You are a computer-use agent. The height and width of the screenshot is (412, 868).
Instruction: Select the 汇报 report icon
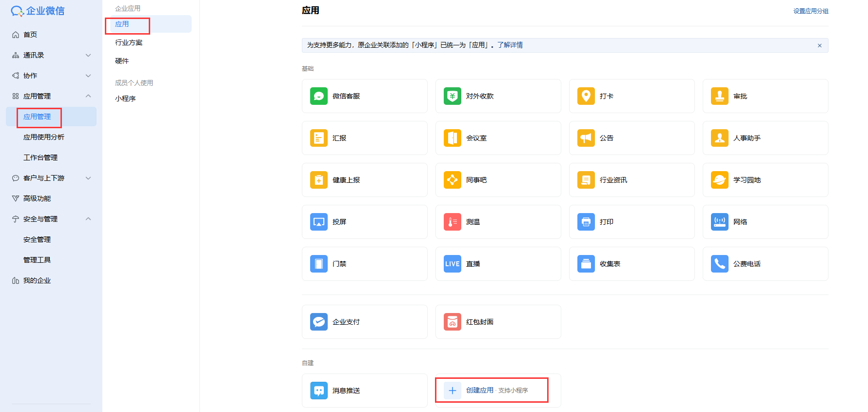tap(319, 138)
